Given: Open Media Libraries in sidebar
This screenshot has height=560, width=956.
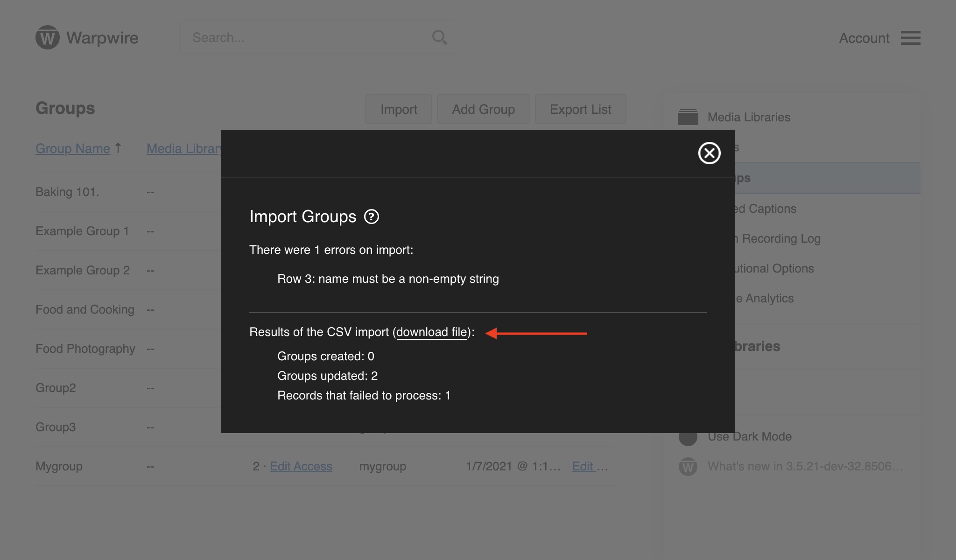Looking at the screenshot, I should (749, 117).
